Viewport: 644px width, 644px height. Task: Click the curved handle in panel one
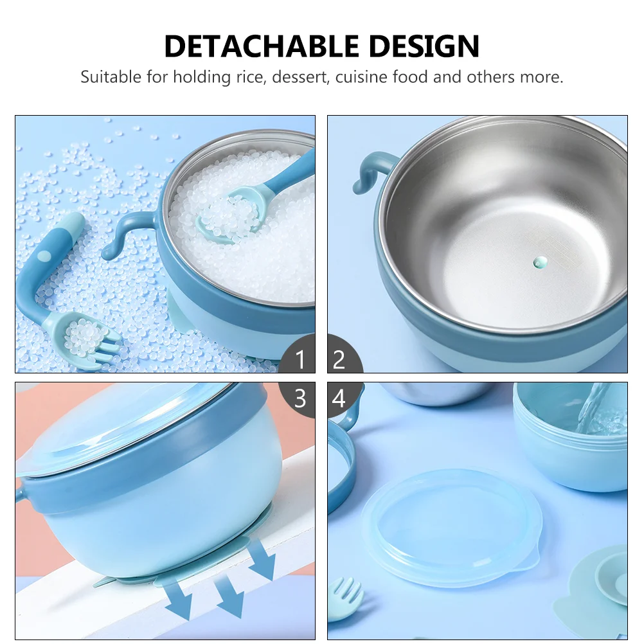tap(128, 235)
